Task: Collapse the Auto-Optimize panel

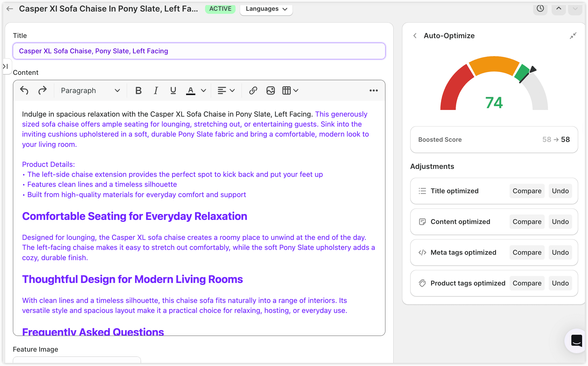Action: (573, 36)
